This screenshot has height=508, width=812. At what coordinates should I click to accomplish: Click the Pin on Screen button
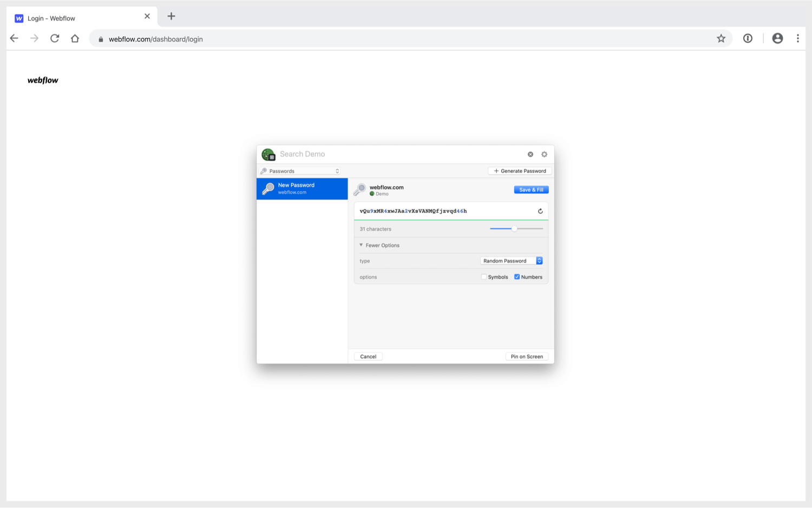coord(527,357)
